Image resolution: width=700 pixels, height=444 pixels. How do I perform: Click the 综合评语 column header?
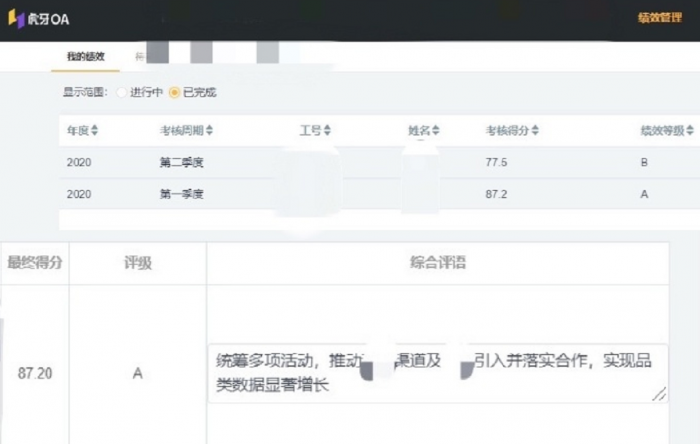(x=438, y=263)
